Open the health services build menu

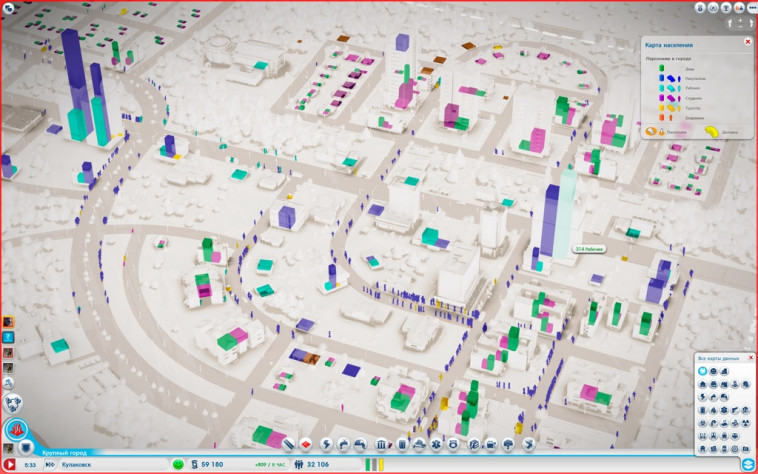click(436, 444)
